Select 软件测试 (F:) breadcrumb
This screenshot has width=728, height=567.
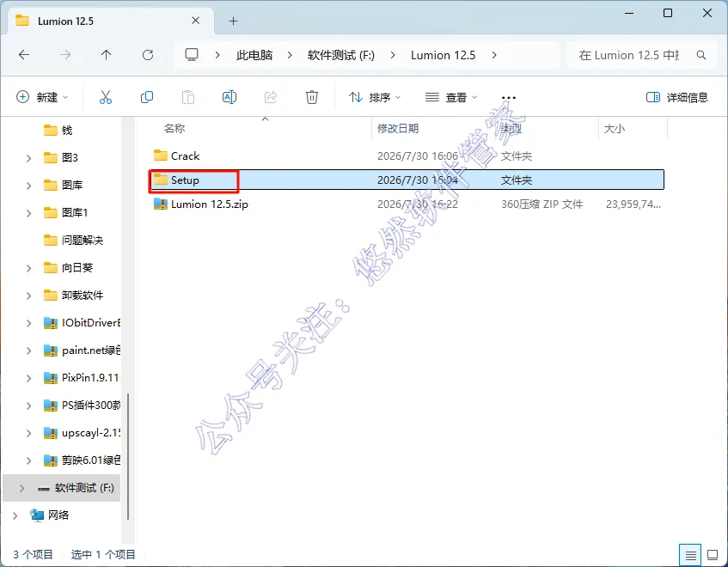[340, 55]
